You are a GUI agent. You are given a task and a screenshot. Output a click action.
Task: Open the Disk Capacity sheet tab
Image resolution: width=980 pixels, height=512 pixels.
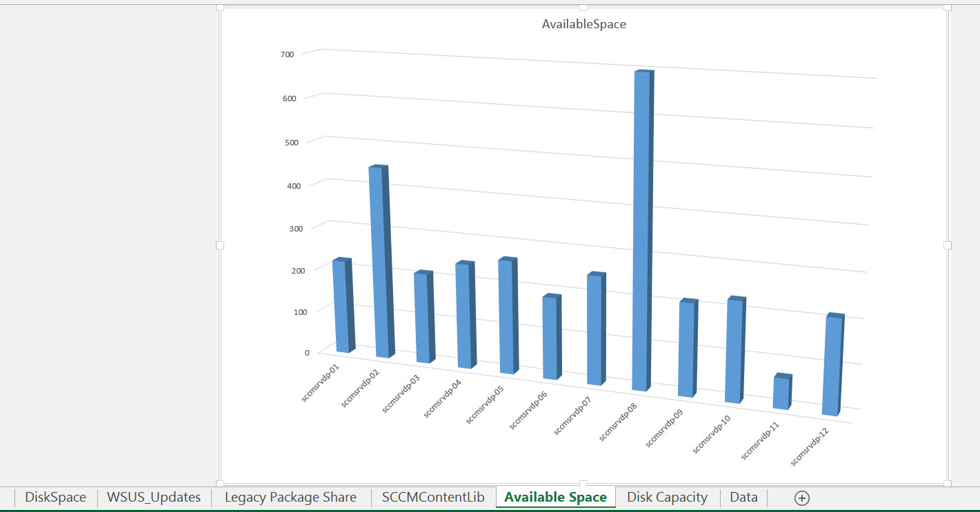click(x=667, y=498)
